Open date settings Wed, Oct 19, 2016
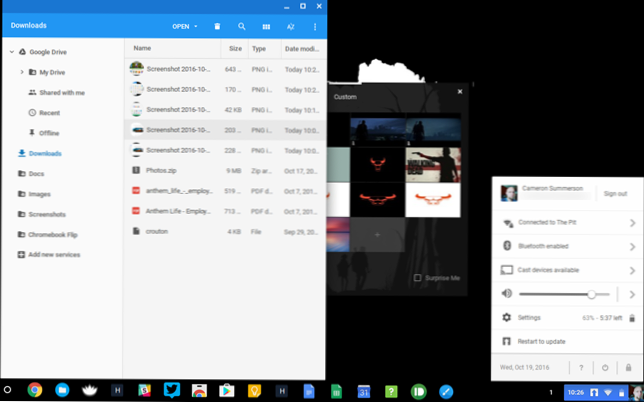The image size is (644, 402). pyautogui.click(x=524, y=368)
